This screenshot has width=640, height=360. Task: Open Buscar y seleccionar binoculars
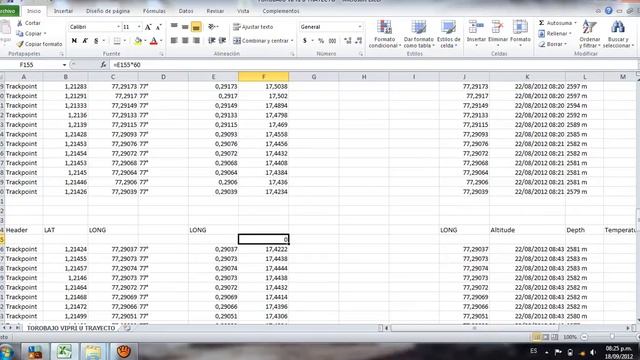coord(618,34)
